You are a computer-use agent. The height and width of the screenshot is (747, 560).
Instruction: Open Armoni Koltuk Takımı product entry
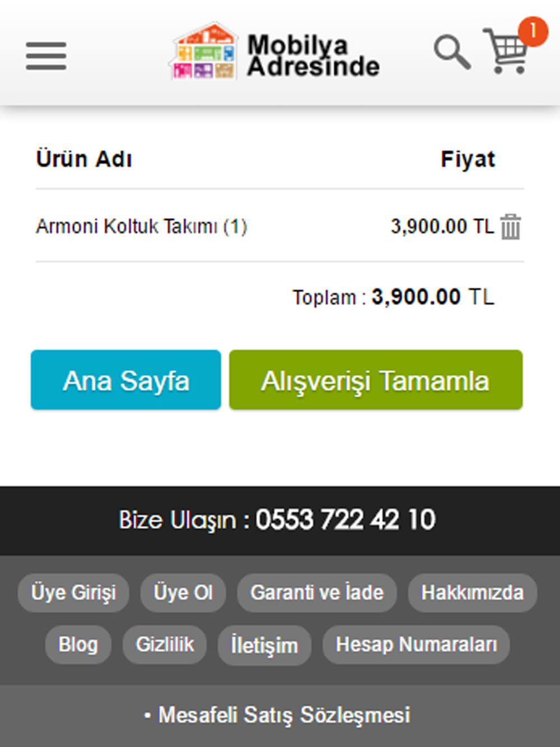coord(141,226)
